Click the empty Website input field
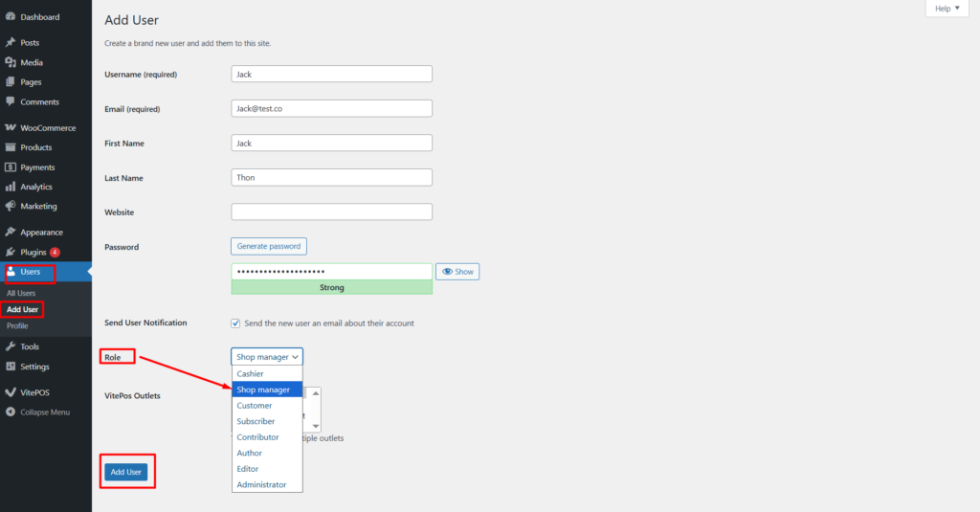Screen dimensions: 980x512 coord(332,211)
